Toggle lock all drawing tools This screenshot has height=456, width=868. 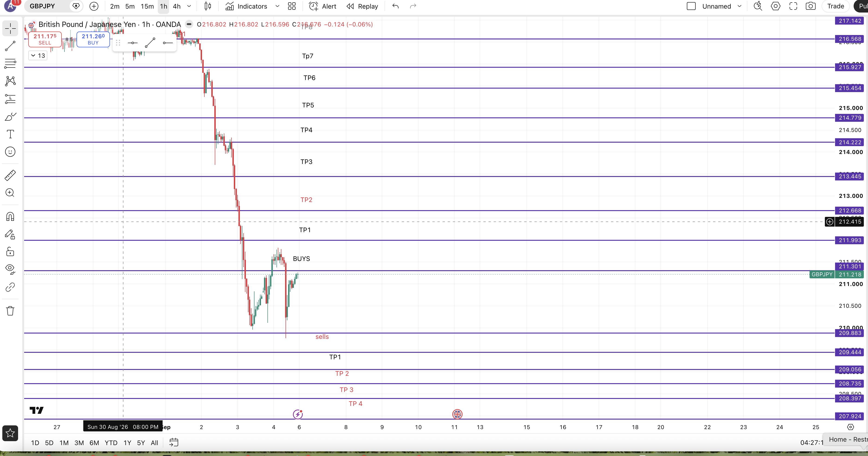pyautogui.click(x=10, y=251)
